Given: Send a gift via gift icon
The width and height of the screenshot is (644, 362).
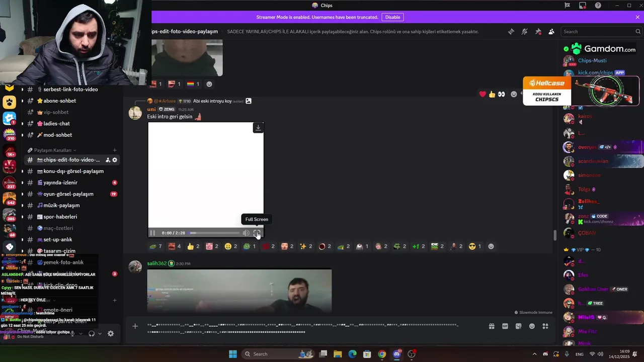Looking at the screenshot, I should [492, 326].
